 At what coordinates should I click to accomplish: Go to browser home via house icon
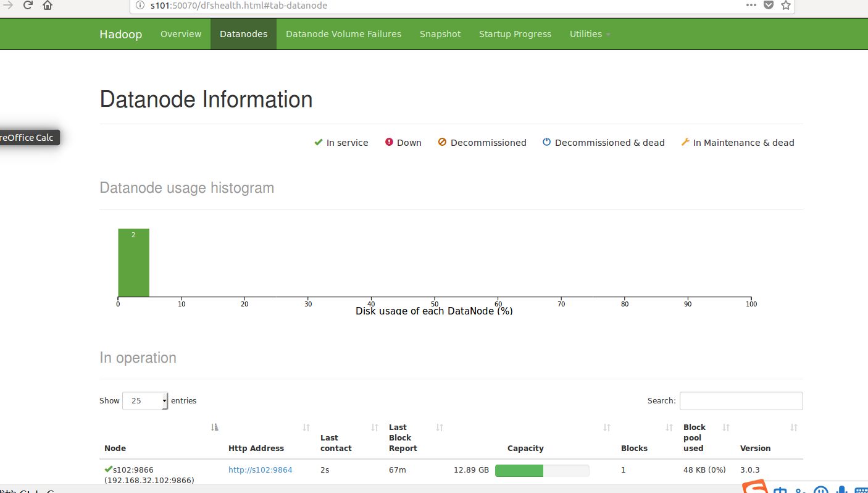pos(48,6)
